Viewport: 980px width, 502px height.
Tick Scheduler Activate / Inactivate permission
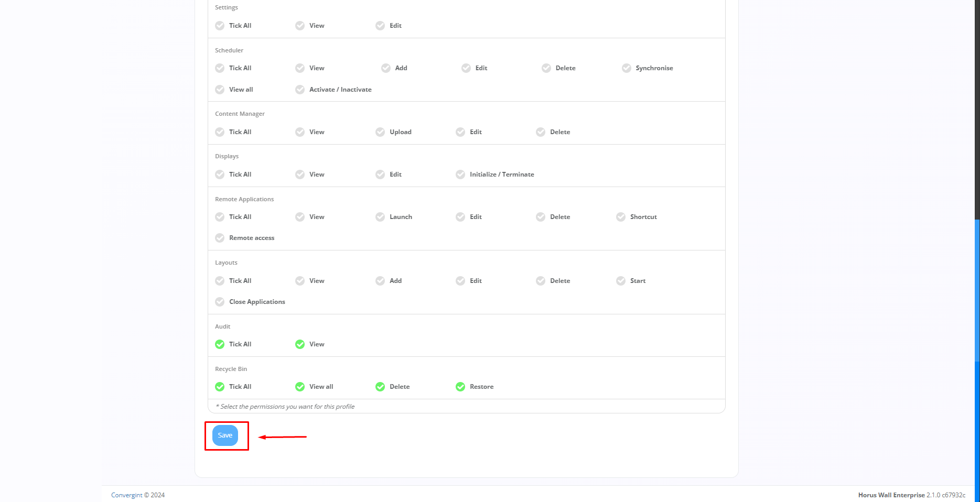click(300, 90)
